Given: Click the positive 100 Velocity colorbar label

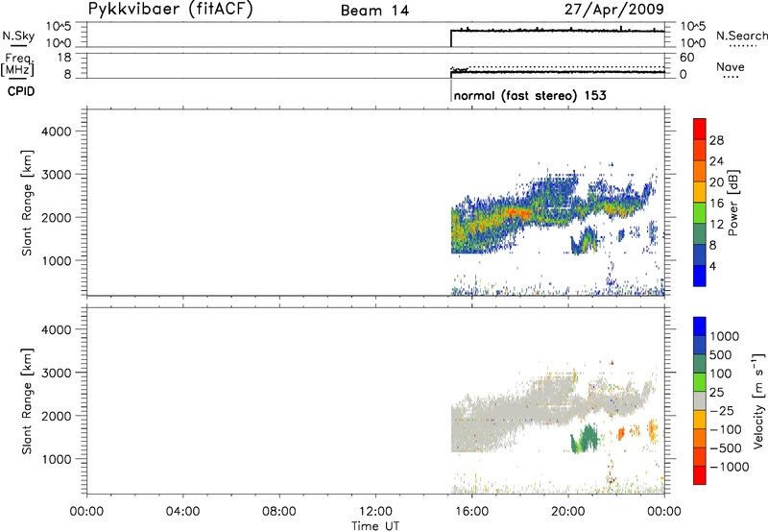Looking at the screenshot, I should [721, 374].
